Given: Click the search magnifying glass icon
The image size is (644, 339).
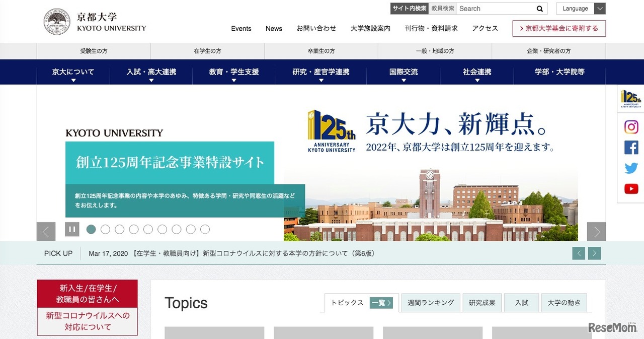Looking at the screenshot, I should point(539,9).
